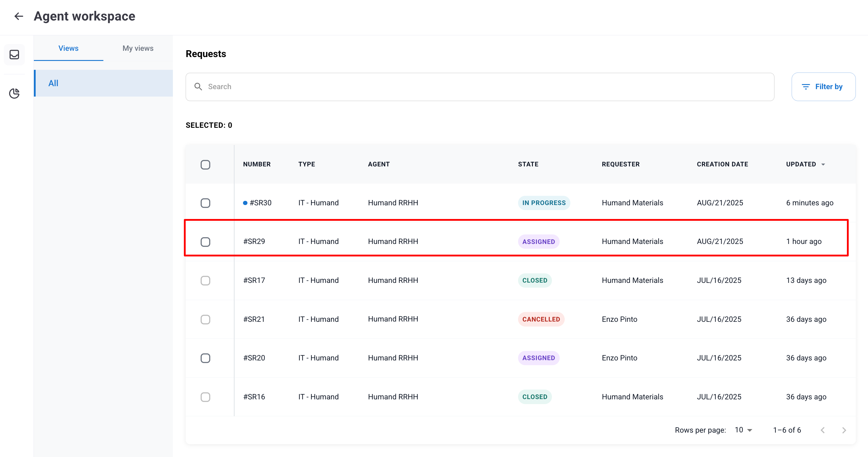868x457 pixels.
Task: Click the CANCELLED badge on #SR21
Action: coord(541,319)
